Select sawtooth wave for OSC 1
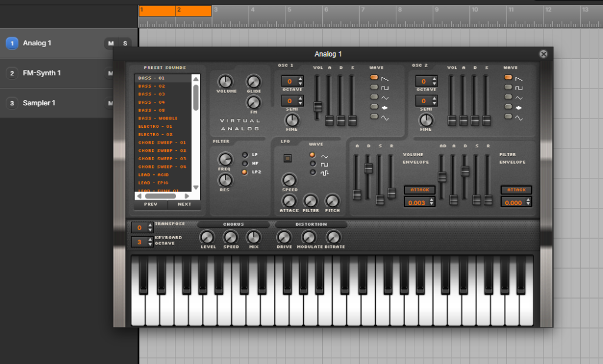The image size is (603, 364). tap(374, 78)
